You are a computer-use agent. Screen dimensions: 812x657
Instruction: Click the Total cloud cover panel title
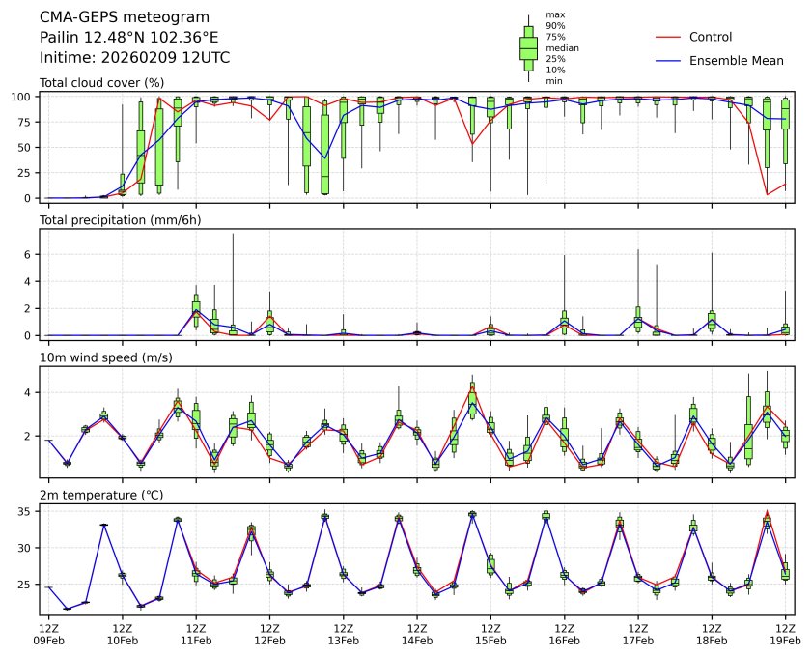pyautogui.click(x=101, y=83)
